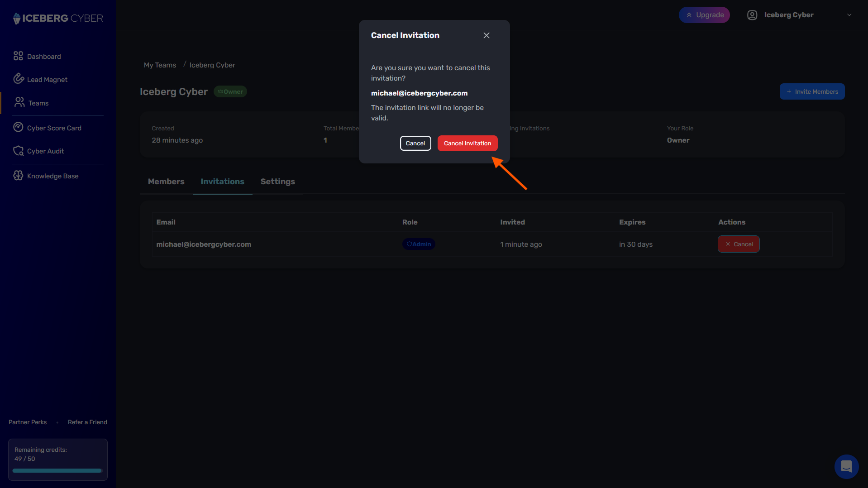
Task: Click michael@icebergcyber.com in the table row
Action: (x=204, y=244)
